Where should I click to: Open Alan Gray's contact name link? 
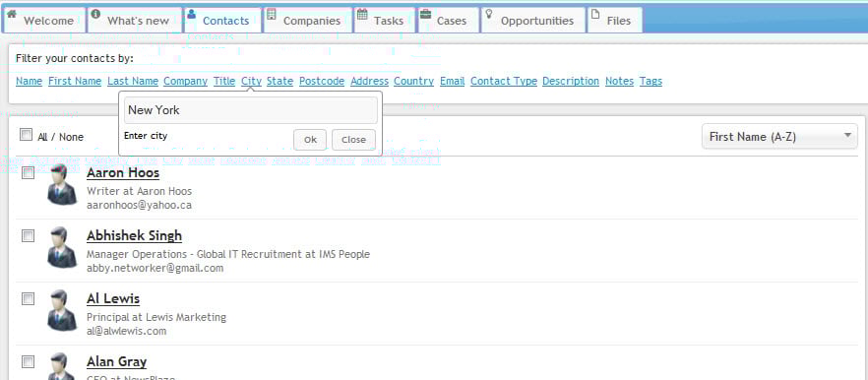(117, 361)
